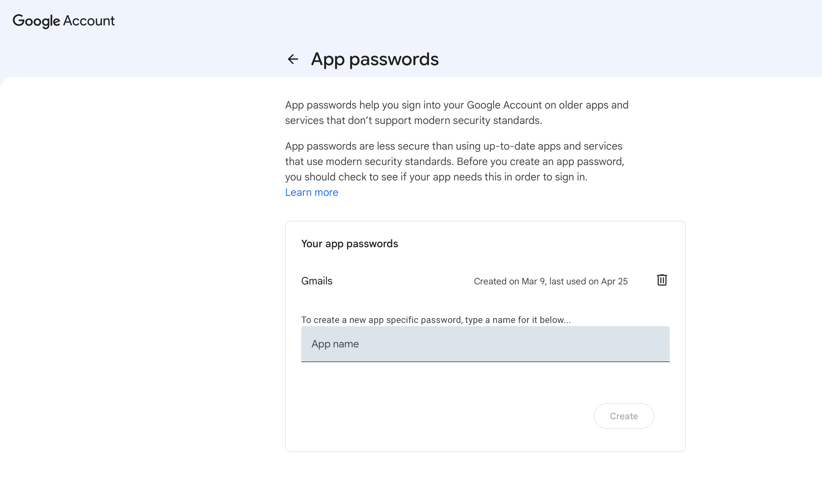Screen dimensions: 822x504
Task: Click the 'App name' placeholder label
Action: point(335,344)
